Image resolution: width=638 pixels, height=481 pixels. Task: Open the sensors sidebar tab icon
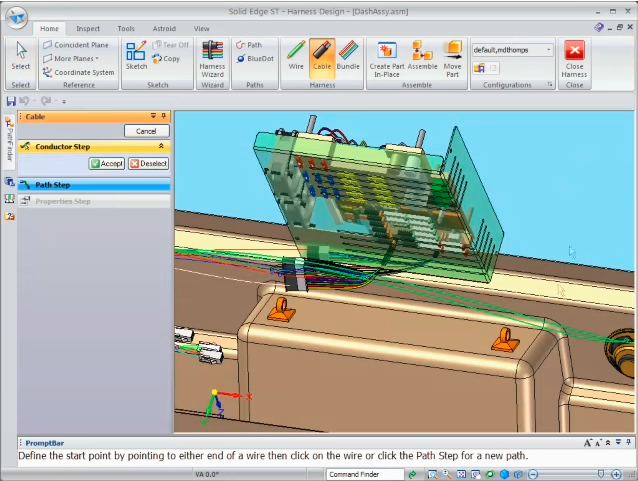(x=9, y=199)
